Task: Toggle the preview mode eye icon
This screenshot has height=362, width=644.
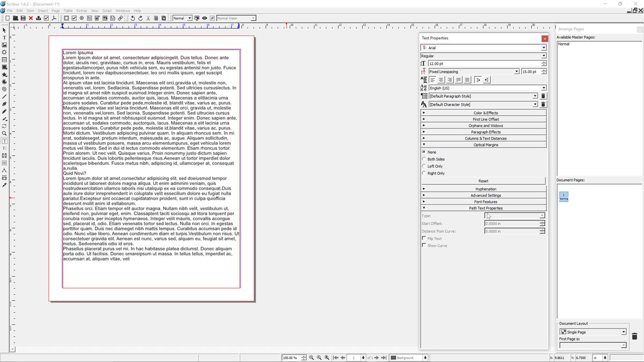Action: point(204,18)
